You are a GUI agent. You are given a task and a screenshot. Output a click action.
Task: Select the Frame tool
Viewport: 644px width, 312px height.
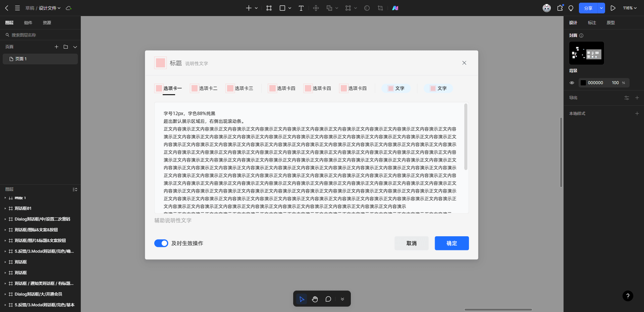[269, 8]
